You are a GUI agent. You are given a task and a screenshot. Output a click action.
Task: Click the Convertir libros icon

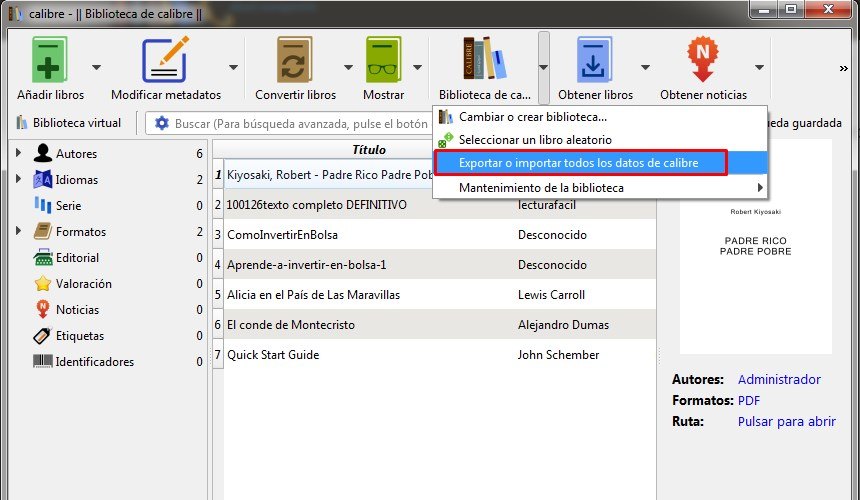point(295,61)
